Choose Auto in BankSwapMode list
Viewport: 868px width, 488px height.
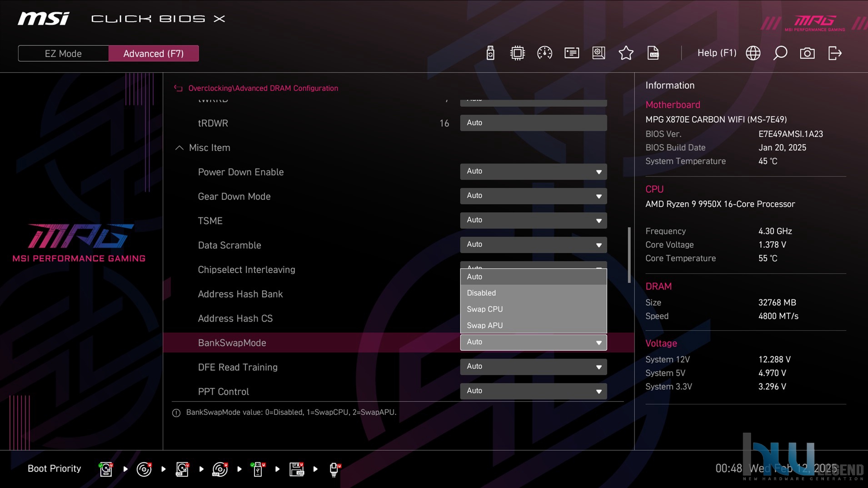[x=533, y=277]
